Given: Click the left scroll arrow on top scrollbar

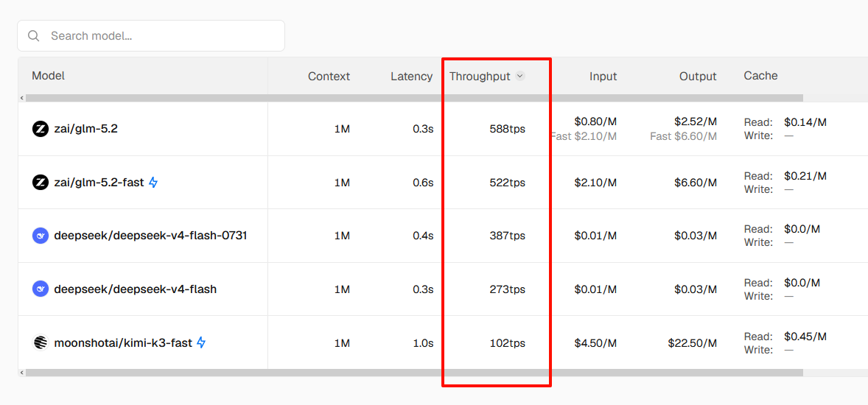Looking at the screenshot, I should coord(21,98).
